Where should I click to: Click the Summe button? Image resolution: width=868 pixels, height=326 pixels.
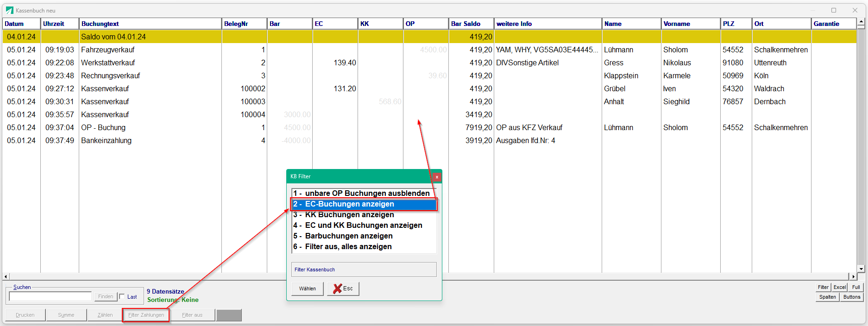pos(66,315)
